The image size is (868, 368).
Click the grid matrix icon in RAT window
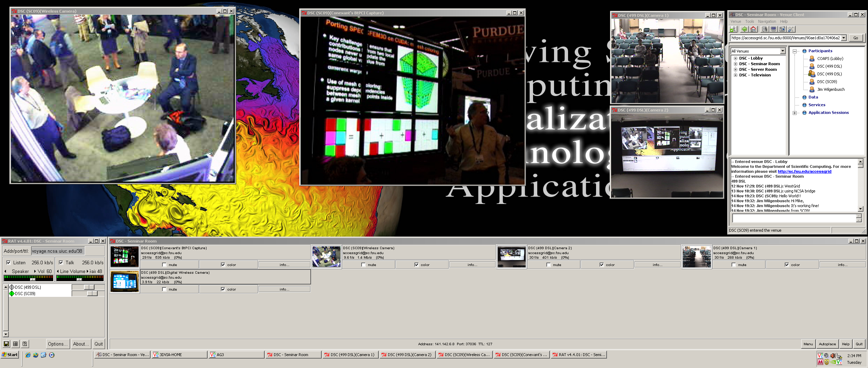coord(15,344)
